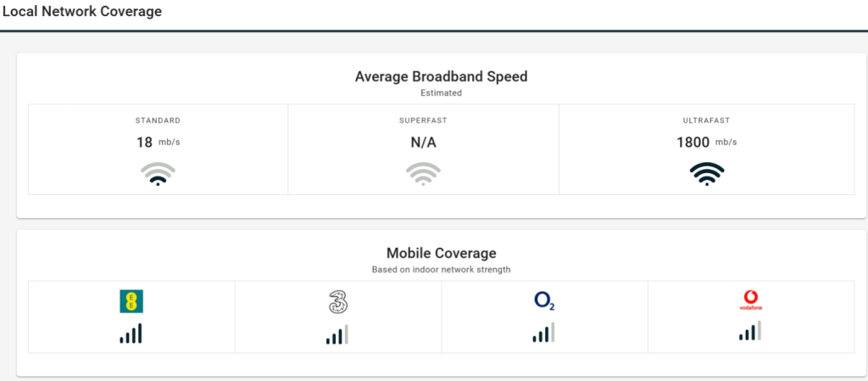Click the Mobile Coverage title
Screen dimensions: 868x381
pos(441,253)
